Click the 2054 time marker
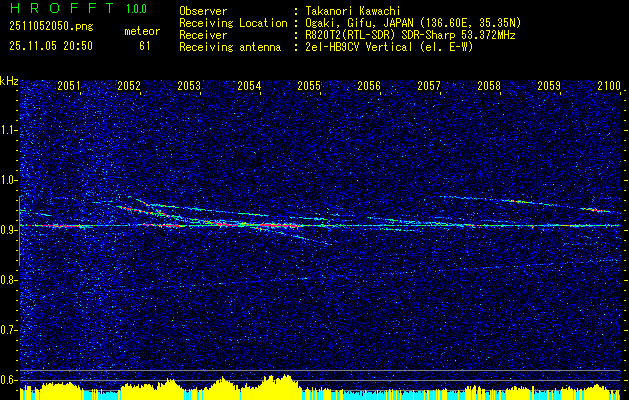This screenshot has height=400, width=629. coord(249,86)
